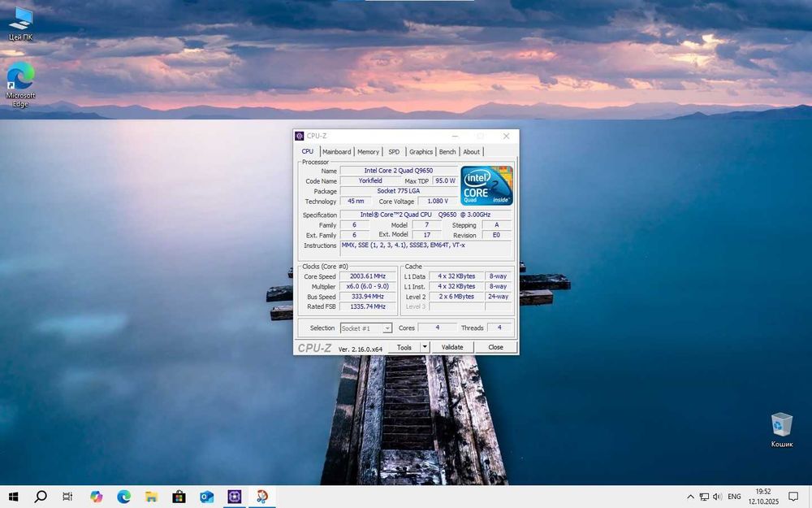This screenshot has width=812, height=508.
Task: Click the L1 Inst. '8-way' associativity cell
Action: pos(499,286)
